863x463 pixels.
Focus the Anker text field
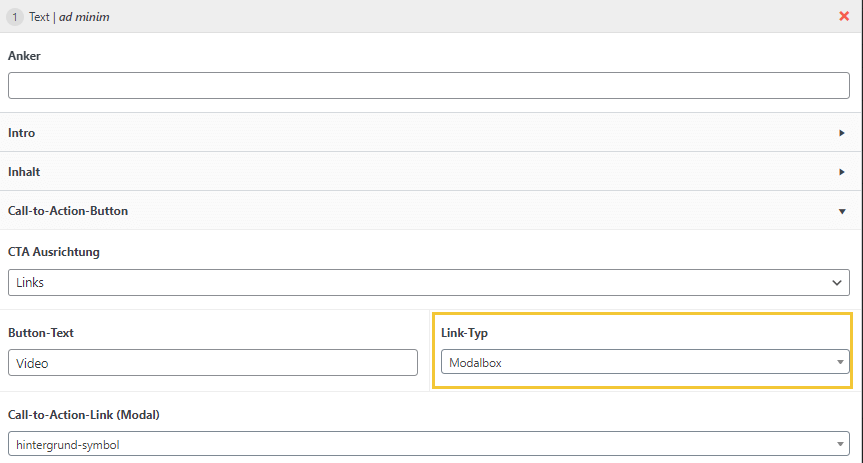(428, 86)
